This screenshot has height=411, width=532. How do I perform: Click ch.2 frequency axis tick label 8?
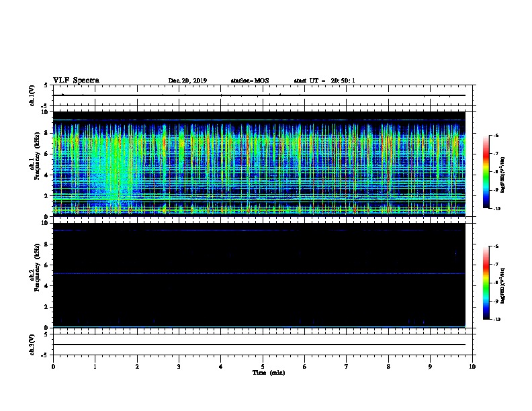[x=46, y=244]
